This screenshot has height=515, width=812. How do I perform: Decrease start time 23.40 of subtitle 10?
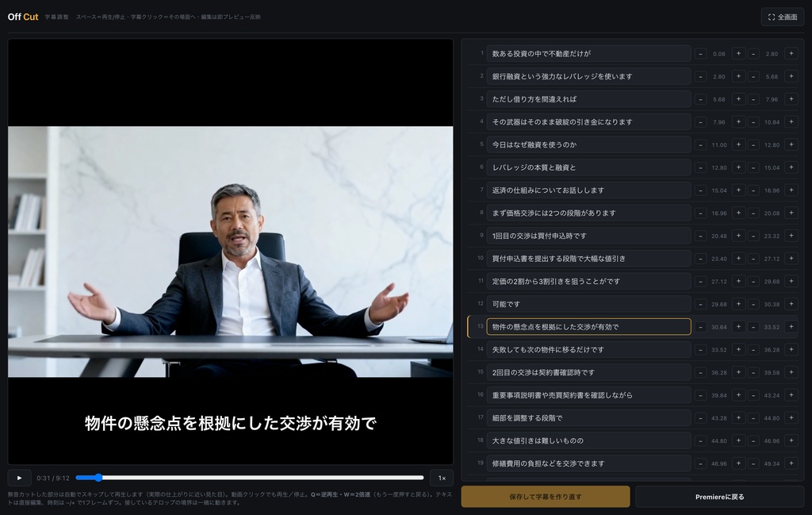[x=701, y=259]
